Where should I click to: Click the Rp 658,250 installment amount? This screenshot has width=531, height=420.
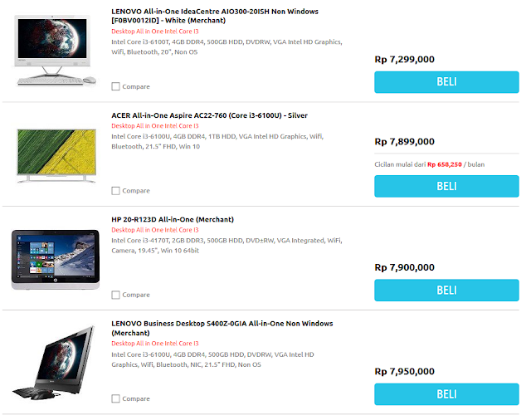pyautogui.click(x=445, y=164)
